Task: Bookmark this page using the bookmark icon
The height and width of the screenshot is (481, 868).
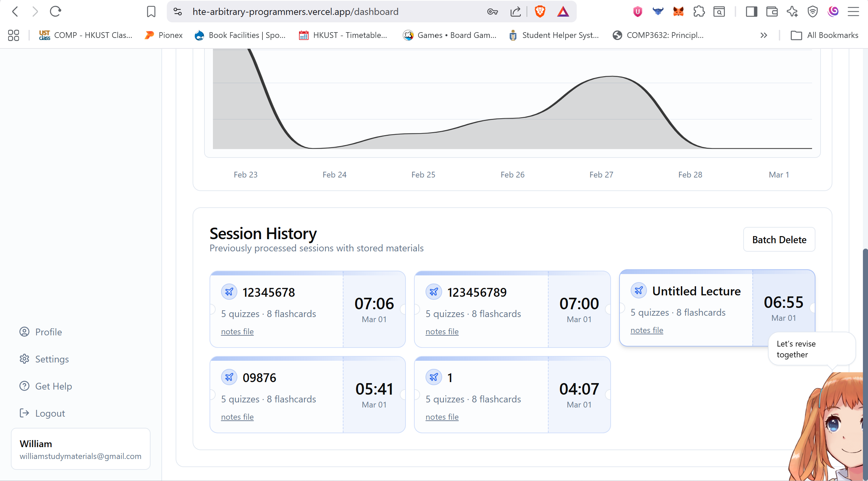Action: pos(151,12)
